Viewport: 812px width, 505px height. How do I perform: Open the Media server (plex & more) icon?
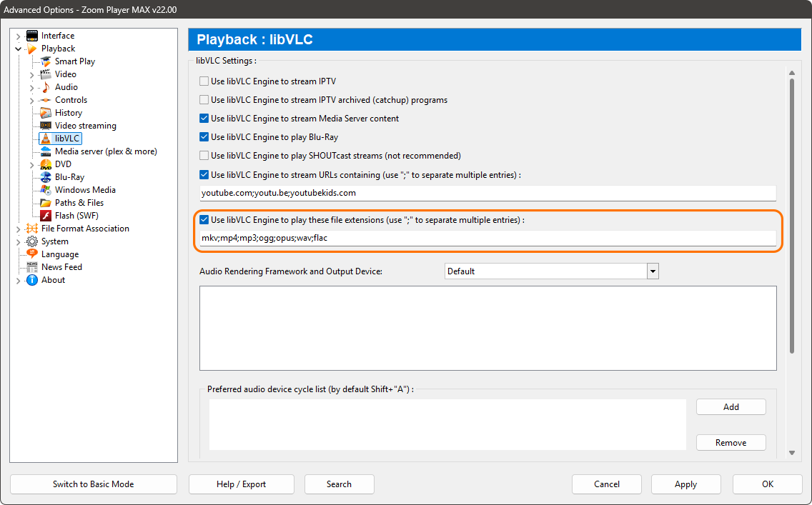point(47,151)
